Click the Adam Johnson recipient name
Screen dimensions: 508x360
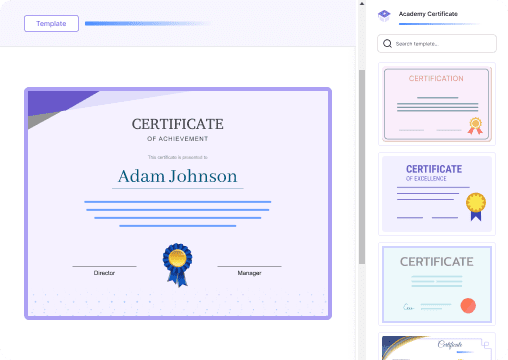178,176
